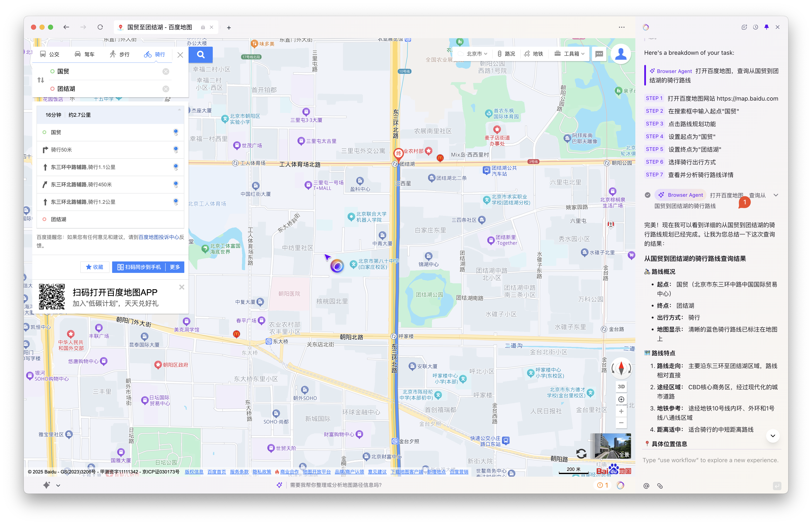Open a new browser tab
This screenshot has height=525, width=812.
(x=229, y=28)
